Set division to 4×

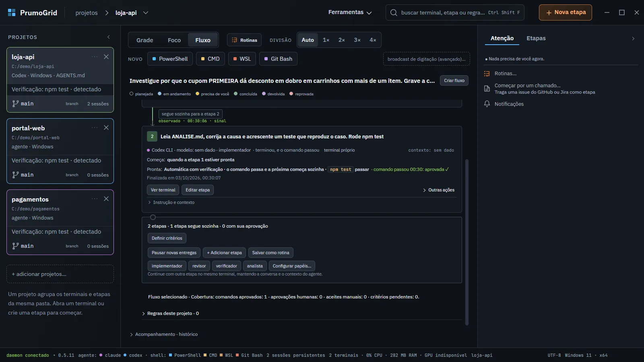coord(373,40)
